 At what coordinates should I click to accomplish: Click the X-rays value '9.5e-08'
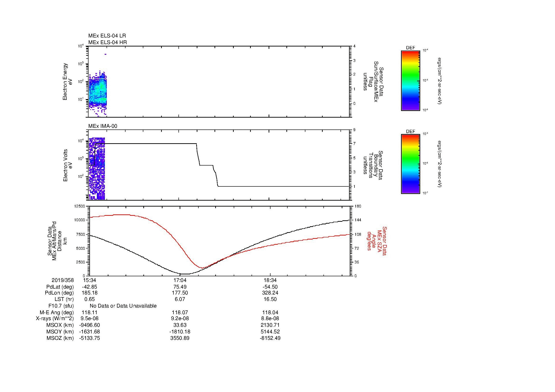pos(89,318)
